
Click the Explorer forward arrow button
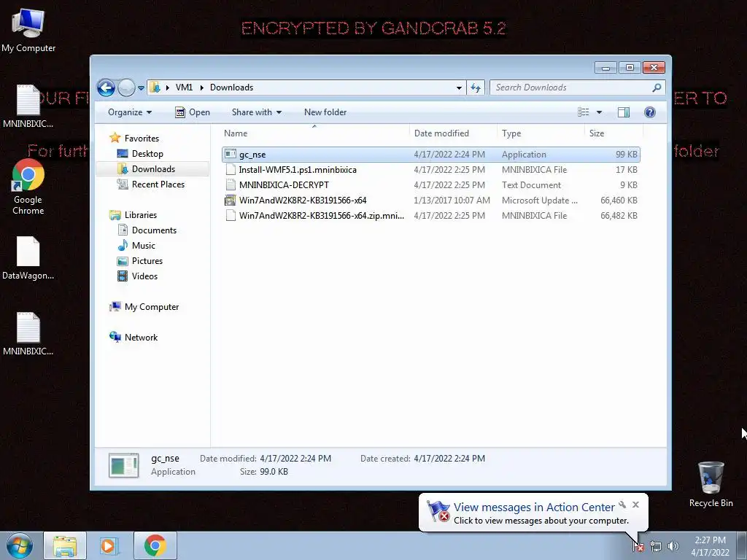point(126,87)
